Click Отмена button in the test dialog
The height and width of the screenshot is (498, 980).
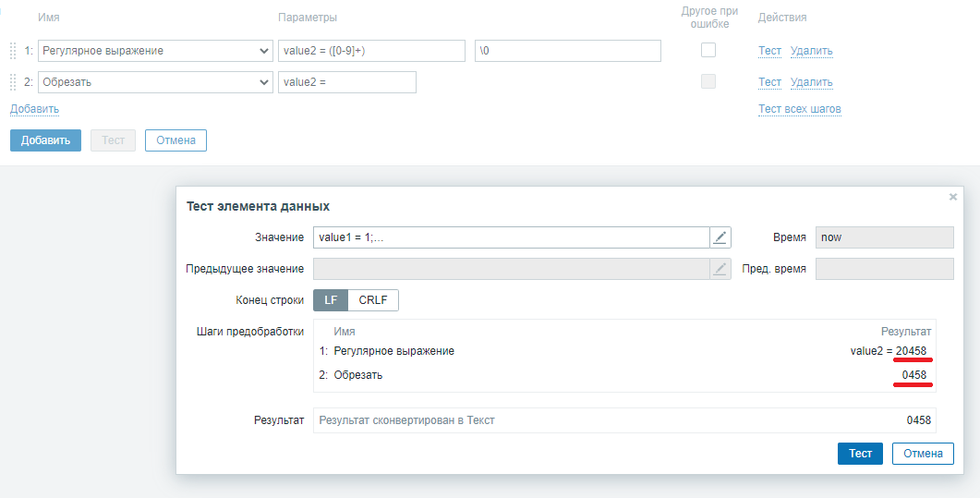pos(923,454)
